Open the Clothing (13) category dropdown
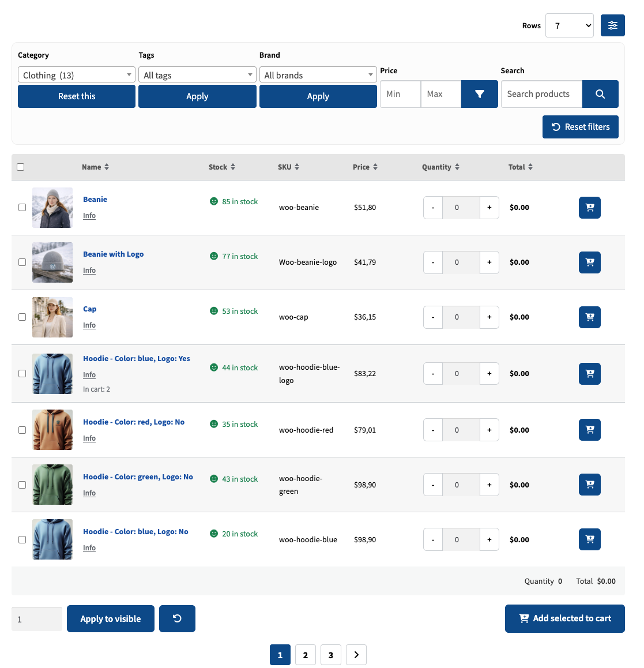This screenshot has width=644, height=668. click(x=77, y=75)
